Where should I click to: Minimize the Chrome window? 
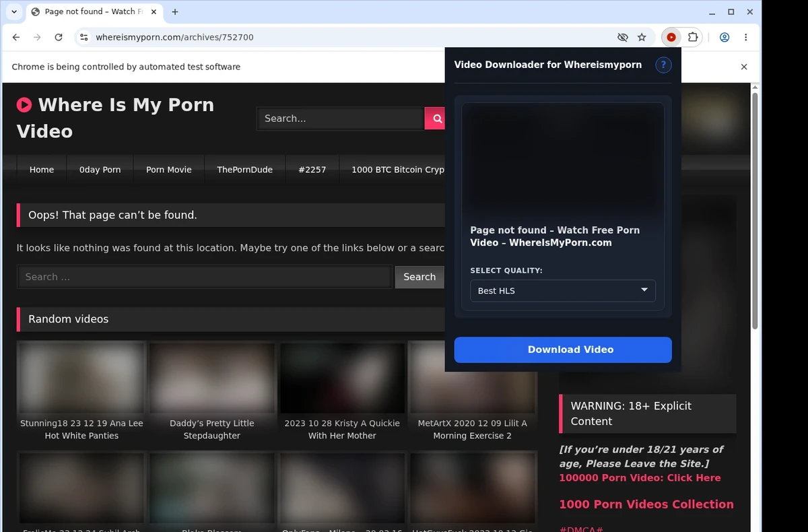[712, 11]
